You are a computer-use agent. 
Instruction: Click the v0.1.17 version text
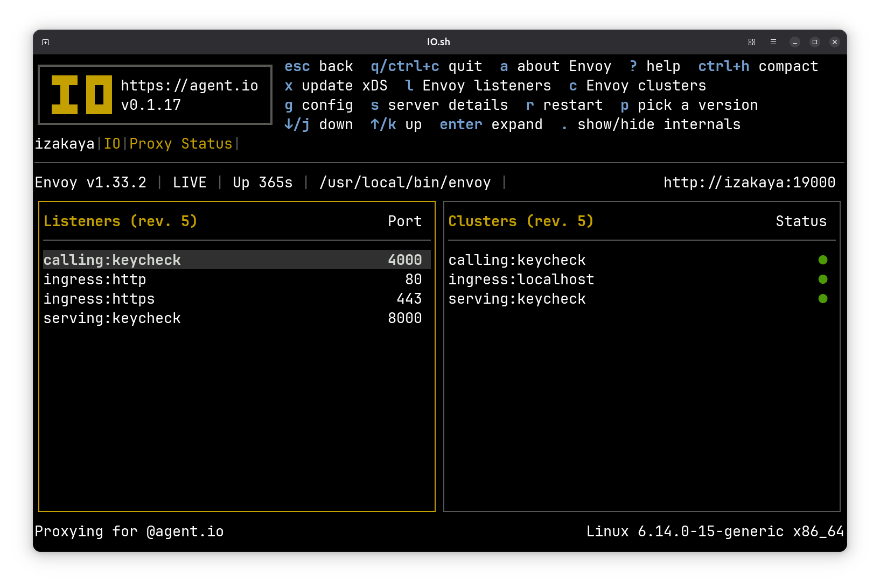pos(151,105)
